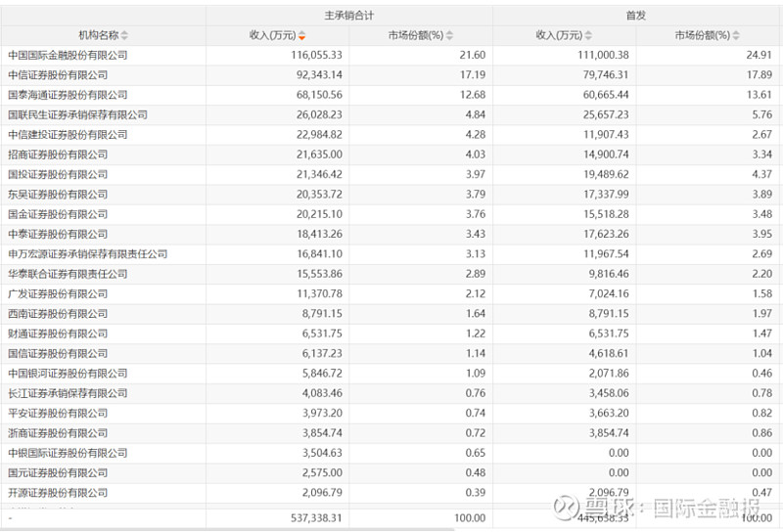Image resolution: width=783 pixels, height=532 pixels.
Task: Click grand total income 537,338.31
Action: (316, 518)
